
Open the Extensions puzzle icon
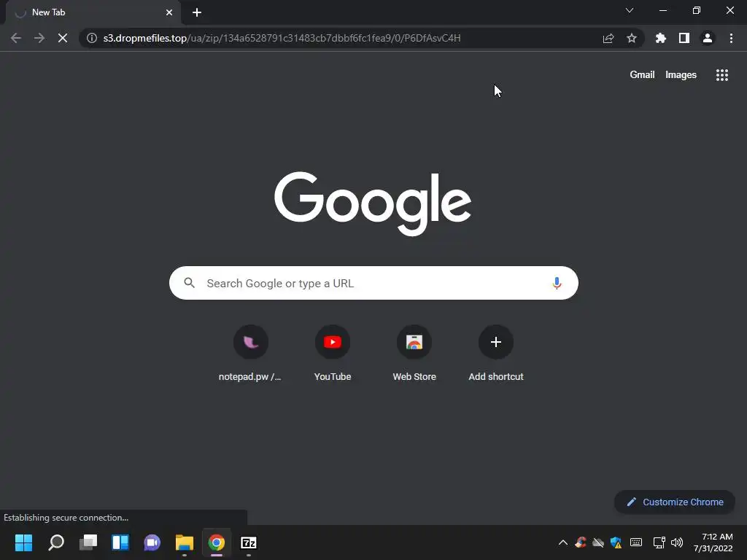click(x=661, y=38)
